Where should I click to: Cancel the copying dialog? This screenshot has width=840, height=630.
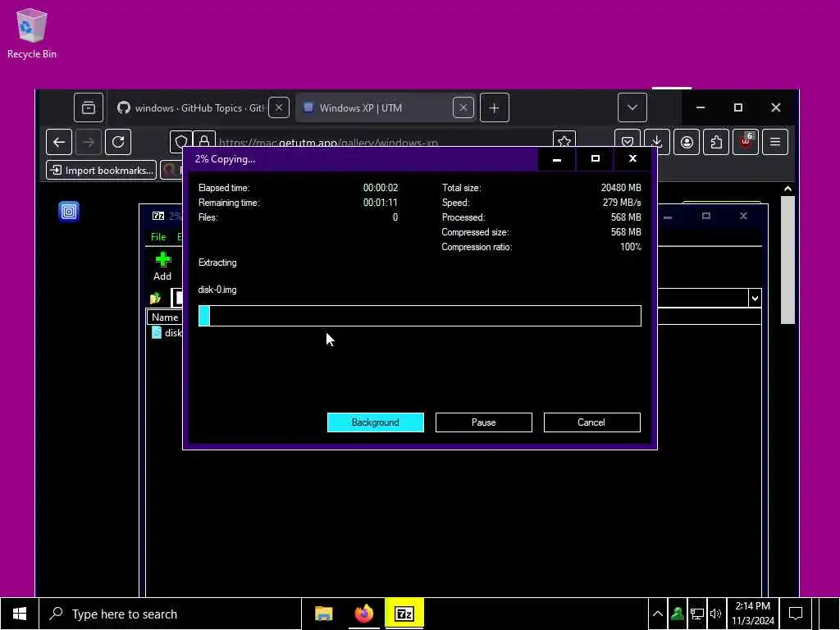pyautogui.click(x=591, y=422)
